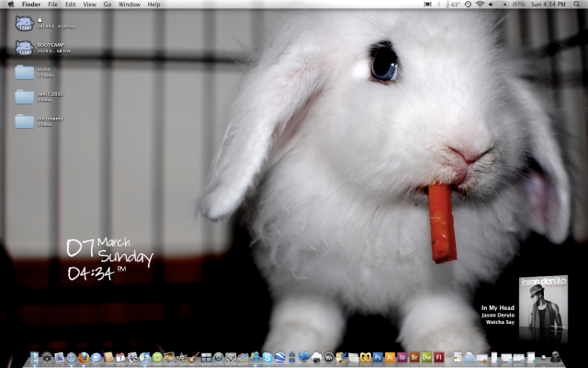The width and height of the screenshot is (588, 368).
Task: Open Adobe Illustrator in the dock
Action: pos(390,357)
